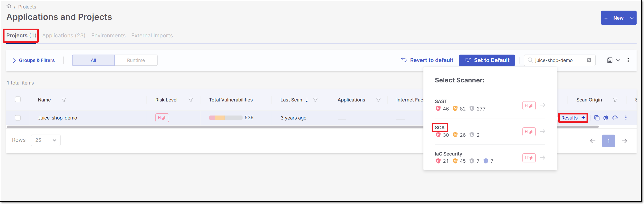This screenshot has width=644, height=204.
Task: Click the home breadcrumb icon
Action: pyautogui.click(x=9, y=6)
